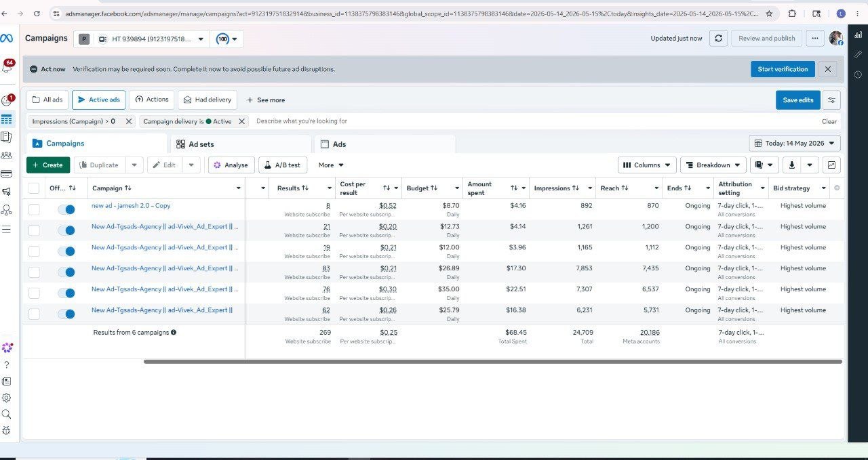Expand the Columns dropdown
868x460 pixels.
point(647,165)
